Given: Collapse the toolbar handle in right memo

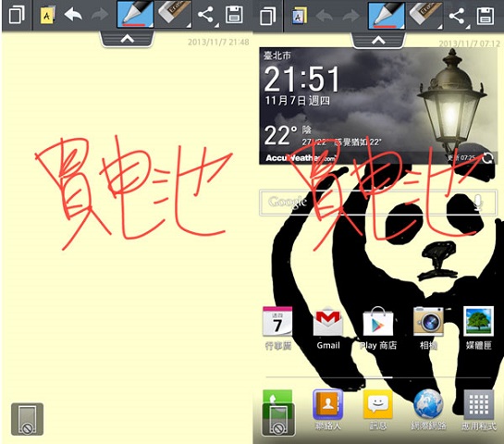Looking at the screenshot, I should [378, 40].
